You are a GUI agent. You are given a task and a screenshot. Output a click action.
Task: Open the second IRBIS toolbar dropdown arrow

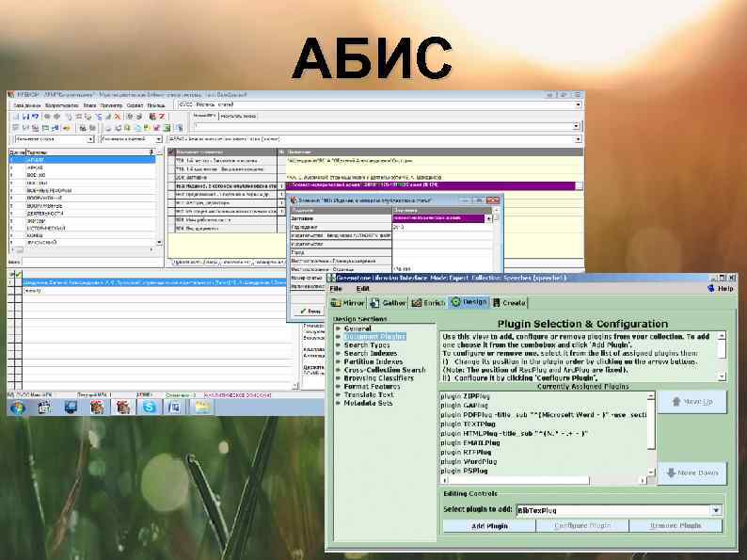(x=159, y=139)
